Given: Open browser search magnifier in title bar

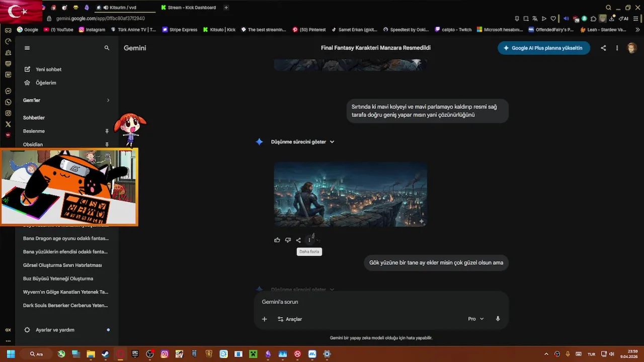Looking at the screenshot, I should pyautogui.click(x=608, y=8).
